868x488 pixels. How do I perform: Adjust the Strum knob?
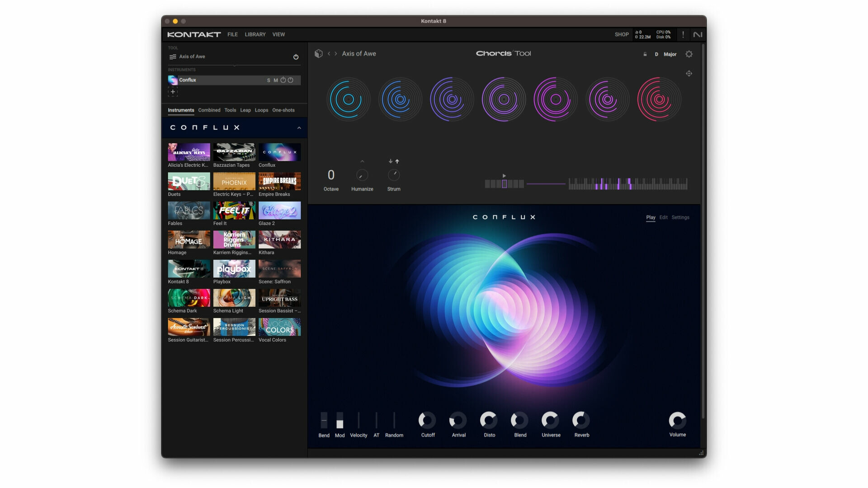click(x=394, y=175)
